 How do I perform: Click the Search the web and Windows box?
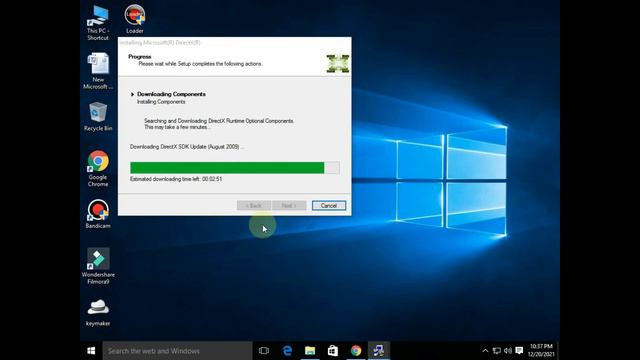[178, 351]
